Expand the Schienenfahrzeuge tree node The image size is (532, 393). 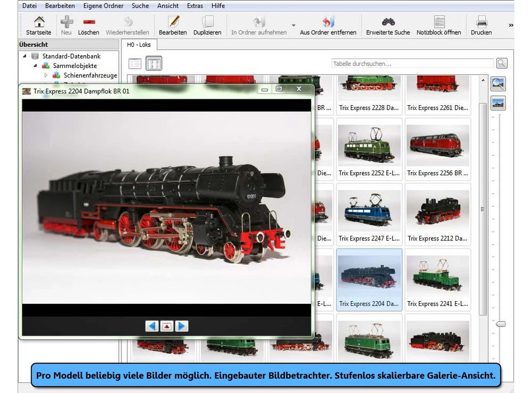[x=47, y=75]
